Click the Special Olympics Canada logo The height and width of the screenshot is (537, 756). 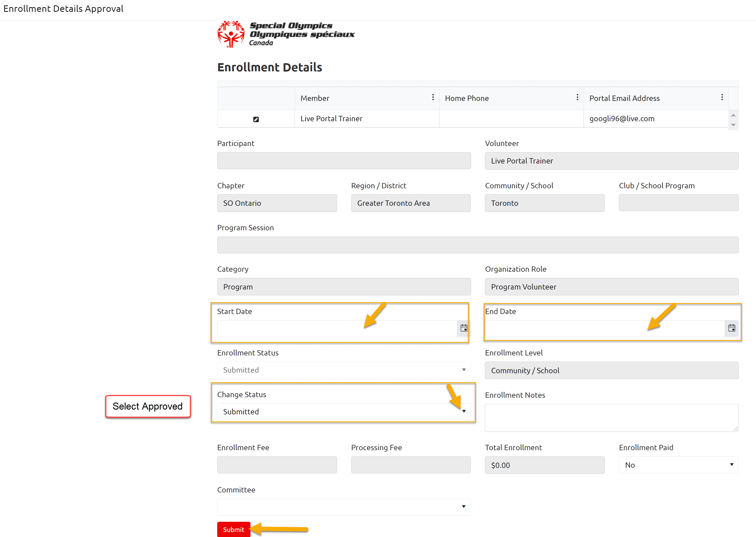[x=286, y=34]
